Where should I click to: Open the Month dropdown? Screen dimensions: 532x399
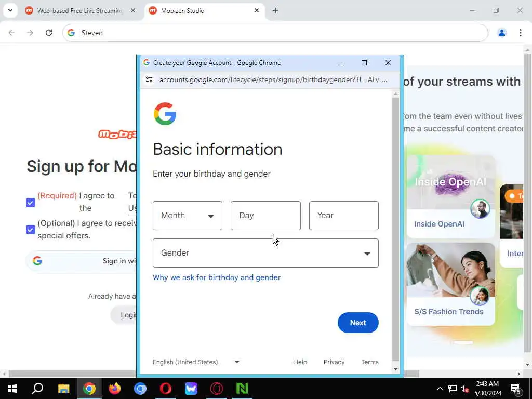(x=187, y=216)
